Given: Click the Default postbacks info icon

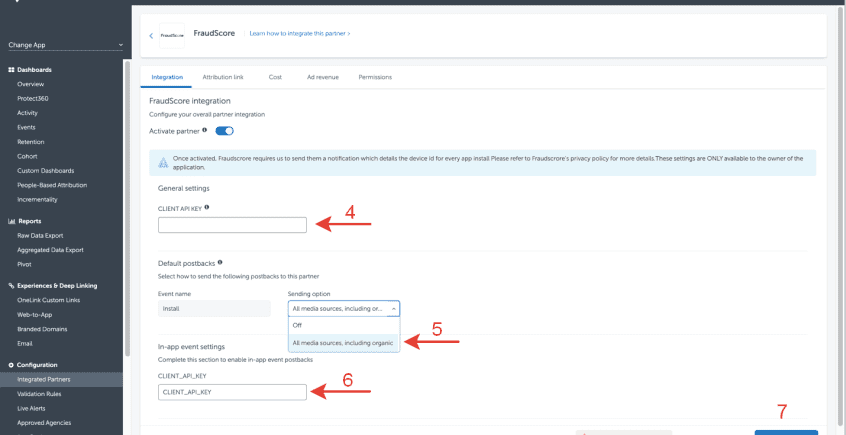Looking at the screenshot, I should tap(220, 263).
